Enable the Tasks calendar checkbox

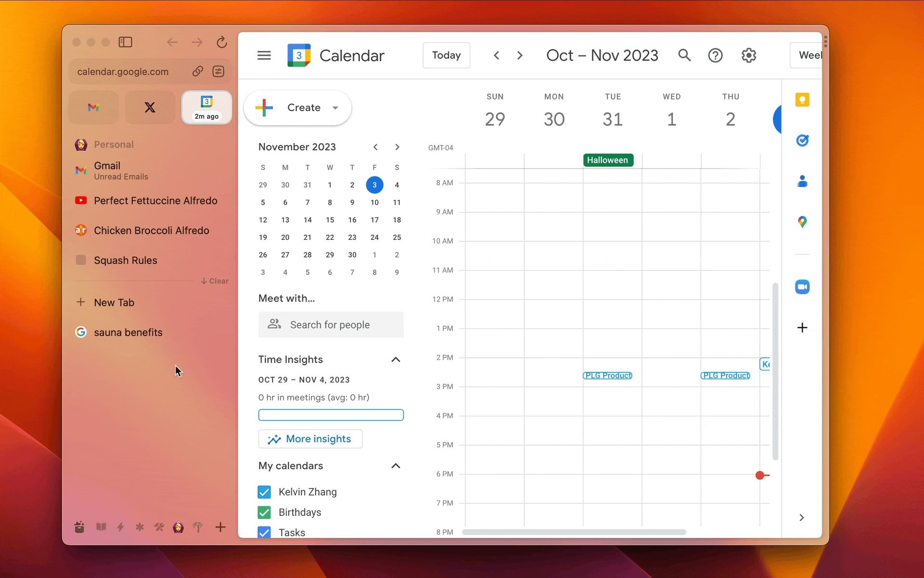pos(265,532)
